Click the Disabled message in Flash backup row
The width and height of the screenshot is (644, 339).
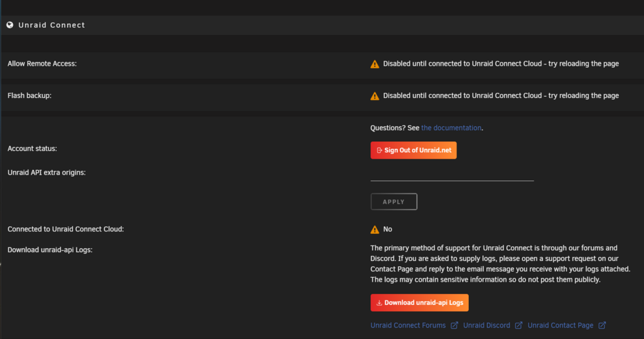click(x=500, y=96)
